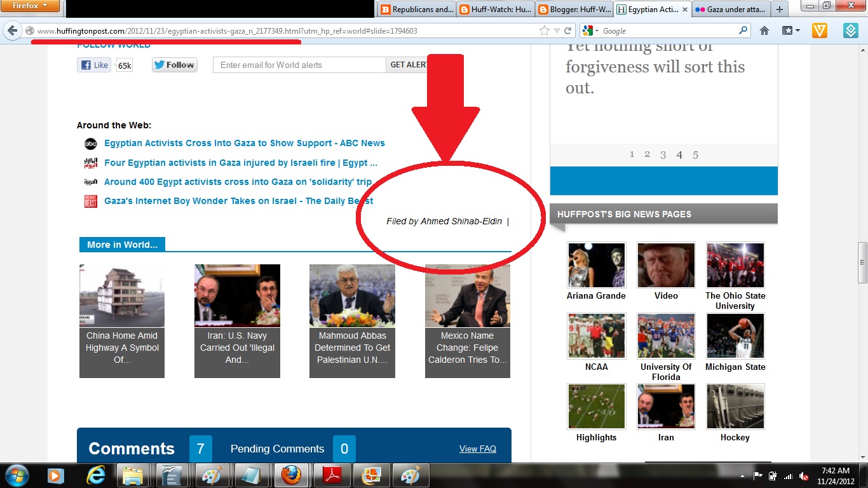Open the Iran big news thumbnail
The width and height of the screenshot is (868, 488).
coord(666,407)
